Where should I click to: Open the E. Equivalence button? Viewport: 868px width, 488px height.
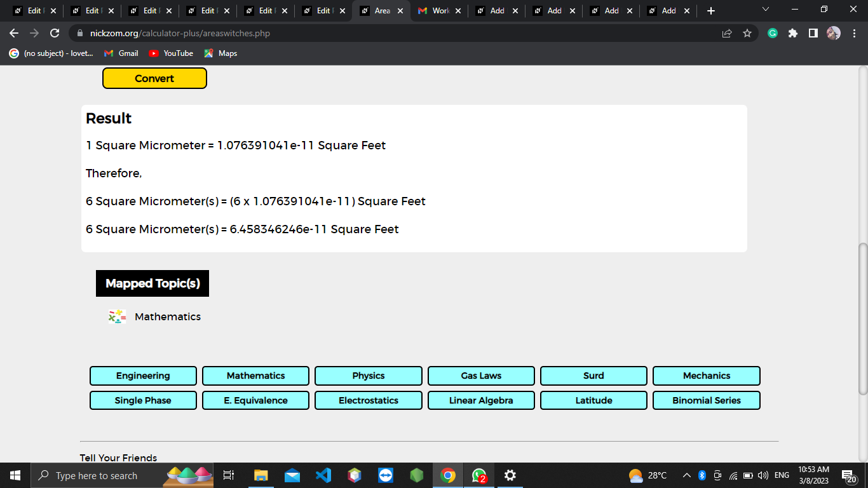[x=255, y=400]
